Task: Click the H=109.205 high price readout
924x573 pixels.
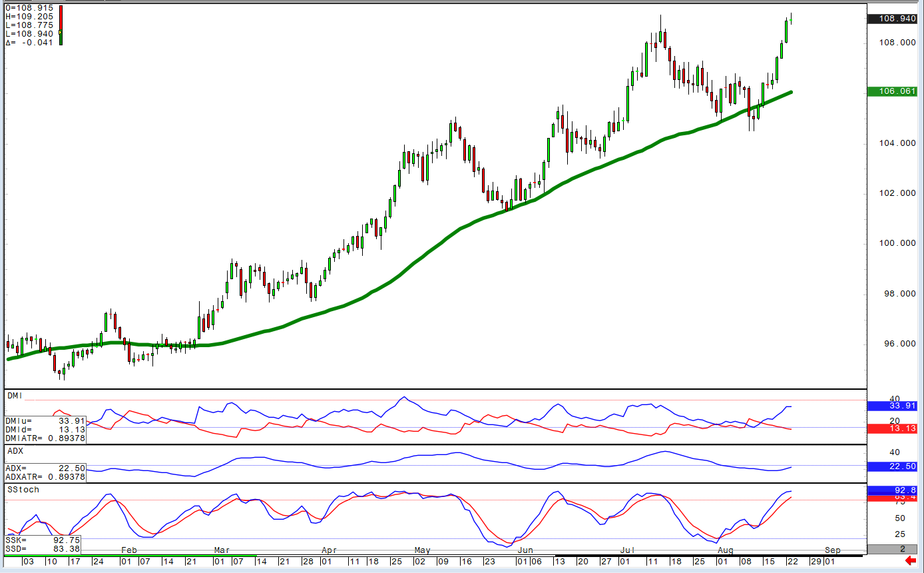Action: (29, 17)
